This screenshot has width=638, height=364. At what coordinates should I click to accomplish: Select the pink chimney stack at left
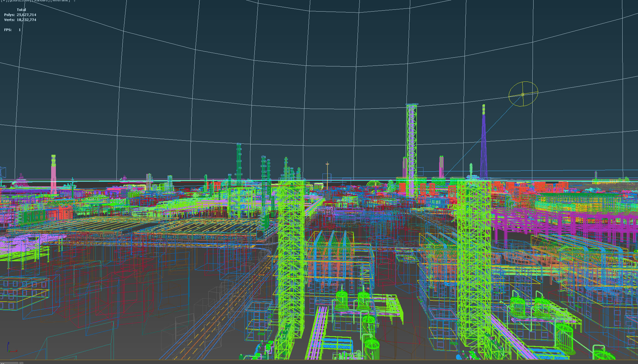54,174
